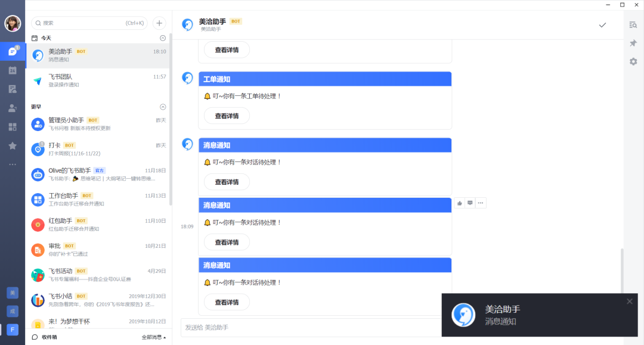This screenshot has height=345, width=644.
Task: Click the 美洽助手 sender avatar beside 工单通知
Action: pyautogui.click(x=187, y=78)
